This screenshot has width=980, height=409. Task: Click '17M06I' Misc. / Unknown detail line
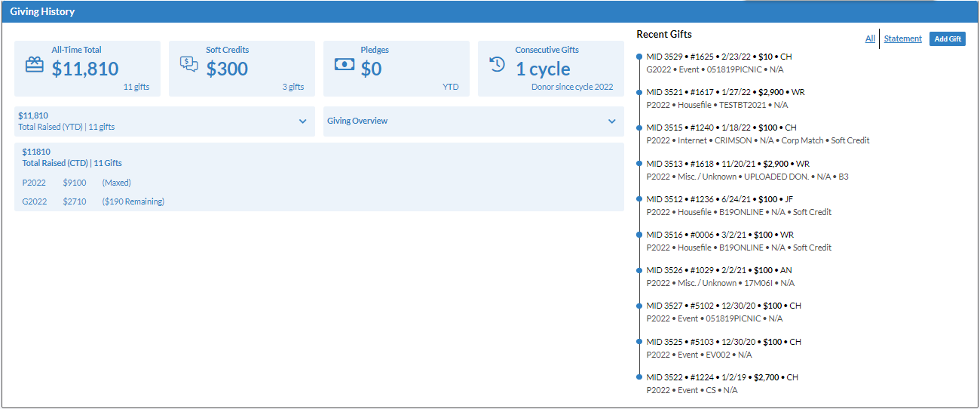[721, 283]
